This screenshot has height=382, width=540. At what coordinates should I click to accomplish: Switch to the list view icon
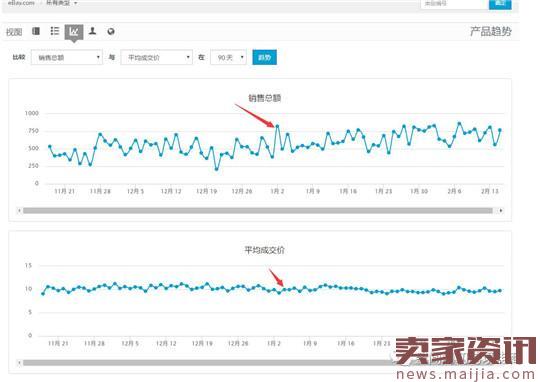pyautogui.click(x=55, y=31)
